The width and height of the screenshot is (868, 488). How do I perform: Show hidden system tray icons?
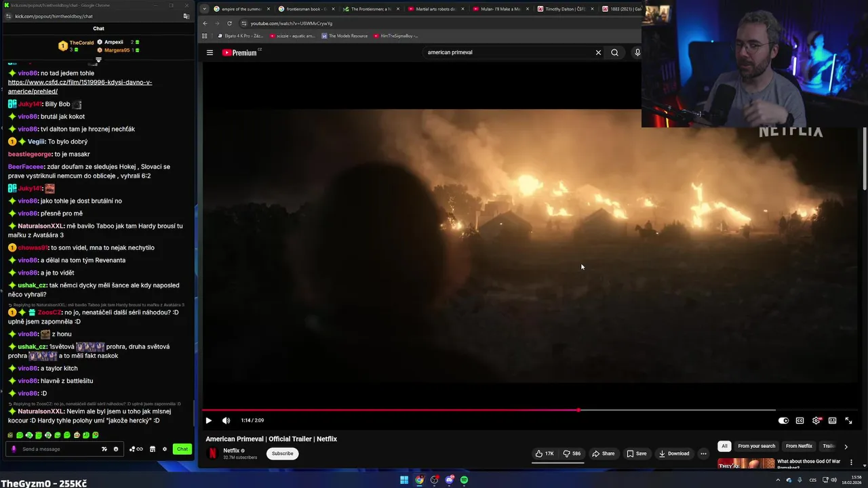[x=778, y=480]
